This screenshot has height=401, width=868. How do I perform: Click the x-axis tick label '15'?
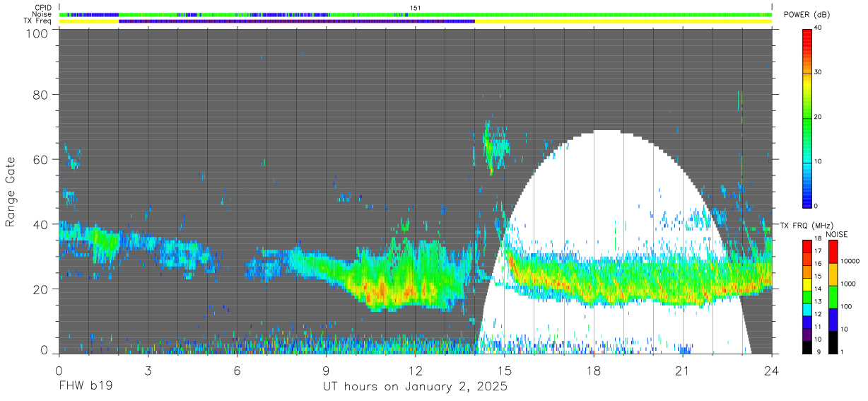click(504, 371)
